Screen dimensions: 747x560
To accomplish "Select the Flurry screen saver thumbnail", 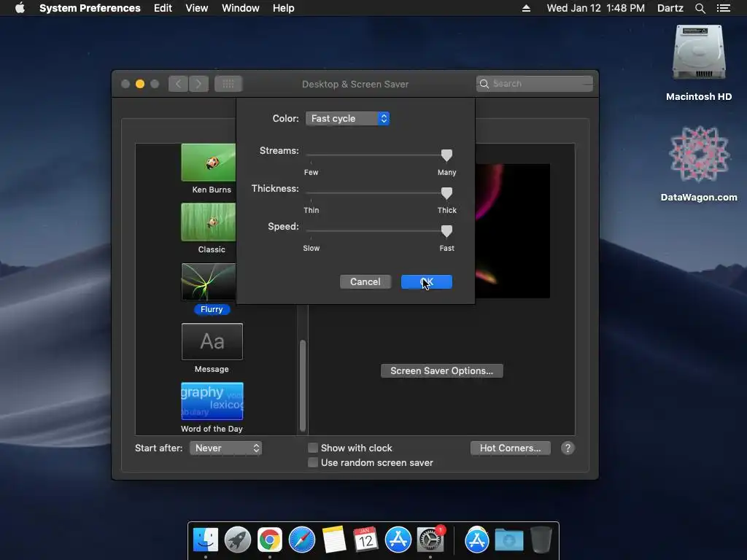I will point(209,282).
